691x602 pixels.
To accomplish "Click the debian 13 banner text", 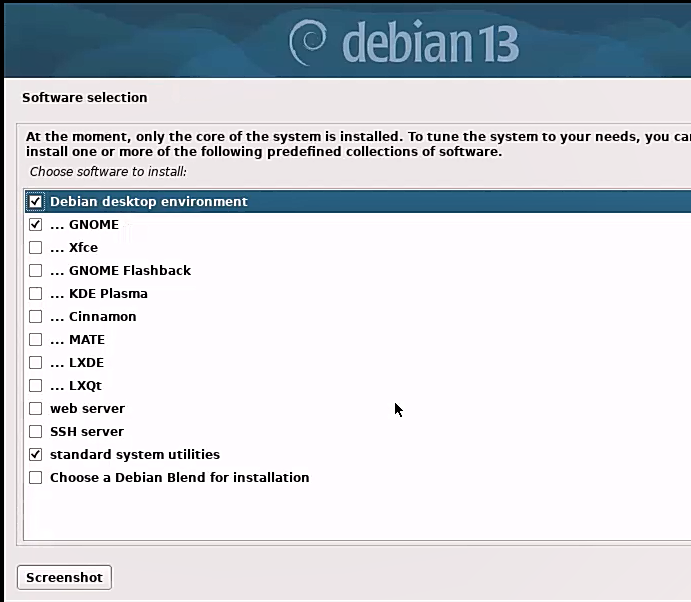I will (x=430, y=44).
